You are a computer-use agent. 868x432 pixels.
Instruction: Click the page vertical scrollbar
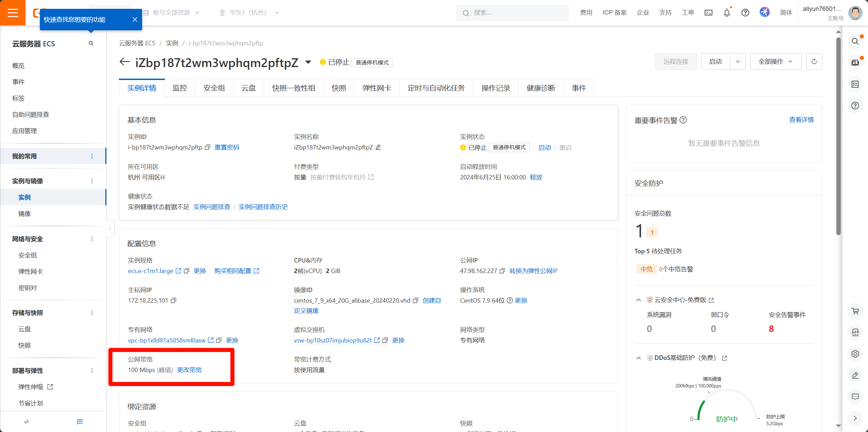click(x=838, y=136)
